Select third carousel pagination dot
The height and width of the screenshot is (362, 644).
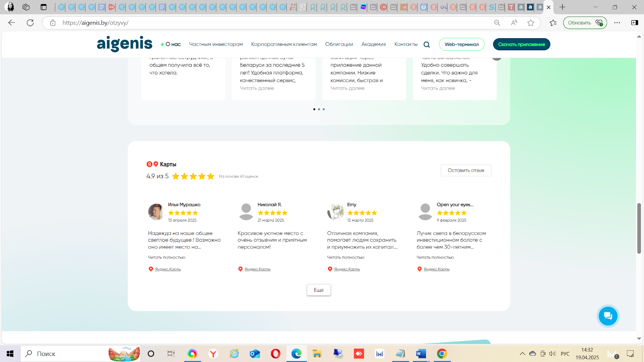click(x=324, y=109)
